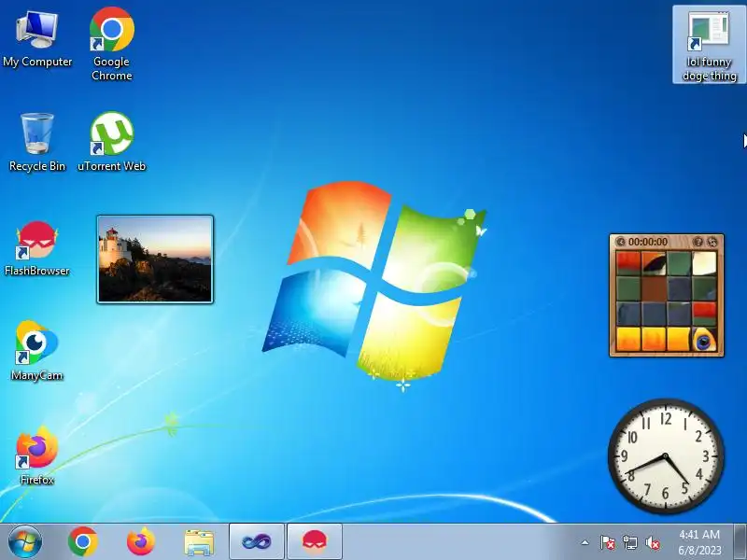Switch to the blue infinity taskbar app
The width and height of the screenshot is (747, 560).
pos(256,542)
